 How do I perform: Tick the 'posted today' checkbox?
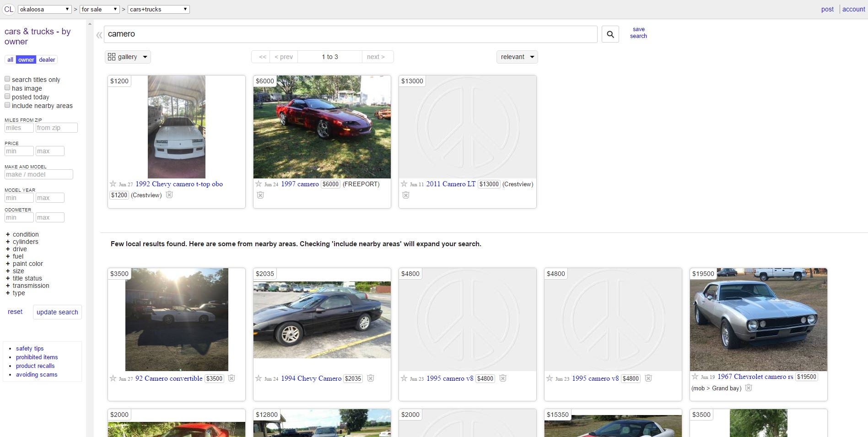pos(7,97)
